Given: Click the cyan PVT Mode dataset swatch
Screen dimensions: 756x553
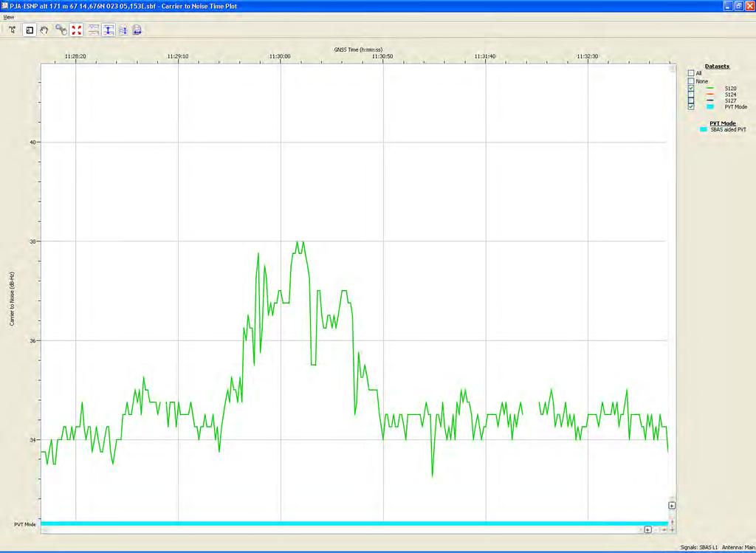Looking at the screenshot, I should [709, 106].
